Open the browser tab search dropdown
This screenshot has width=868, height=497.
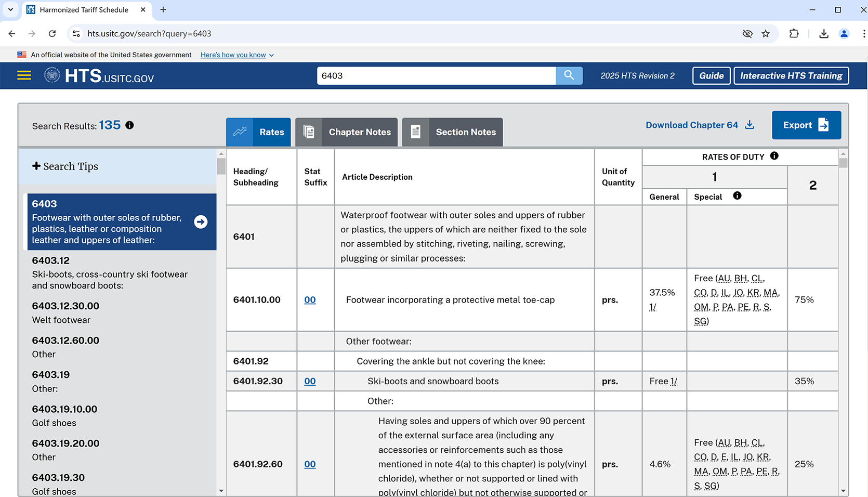[x=10, y=10]
